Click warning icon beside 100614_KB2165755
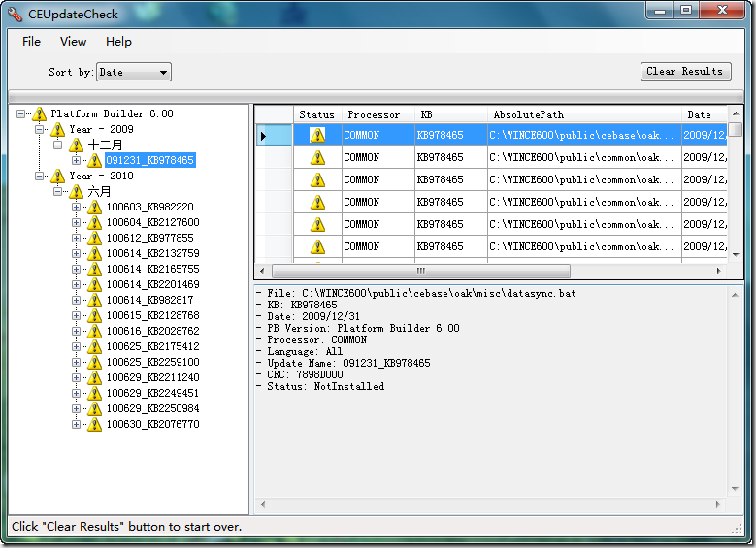Image resolution: width=756 pixels, height=548 pixels. coord(94,270)
